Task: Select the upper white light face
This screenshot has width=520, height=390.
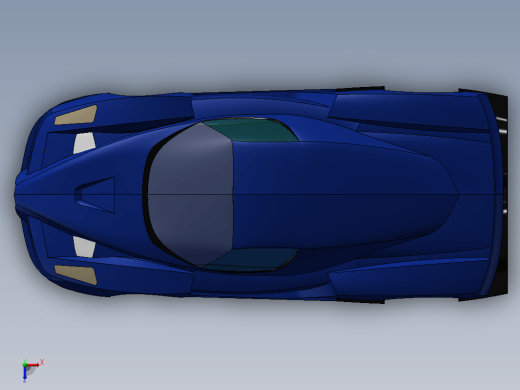Action: [x=84, y=143]
